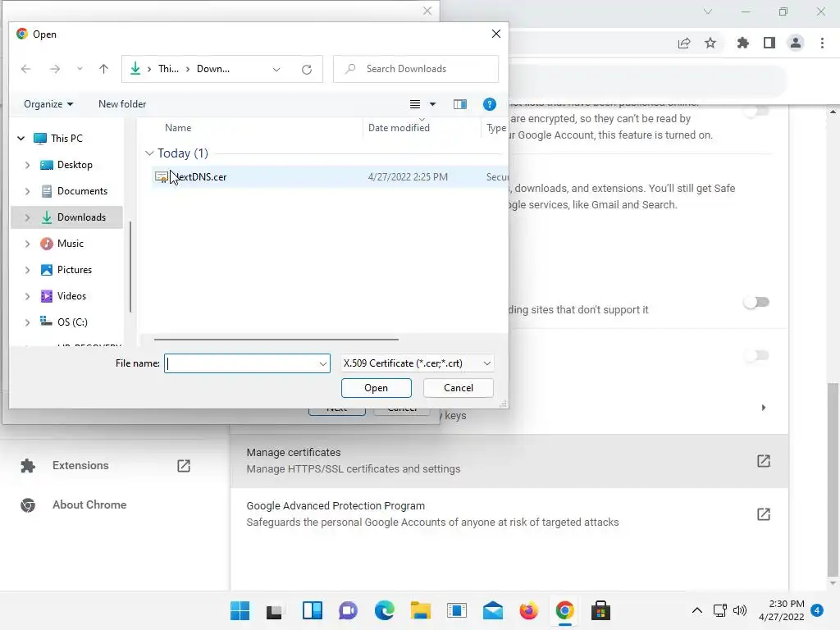The image size is (840, 630).
Task: Expand the address bar path history
Action: click(276, 69)
